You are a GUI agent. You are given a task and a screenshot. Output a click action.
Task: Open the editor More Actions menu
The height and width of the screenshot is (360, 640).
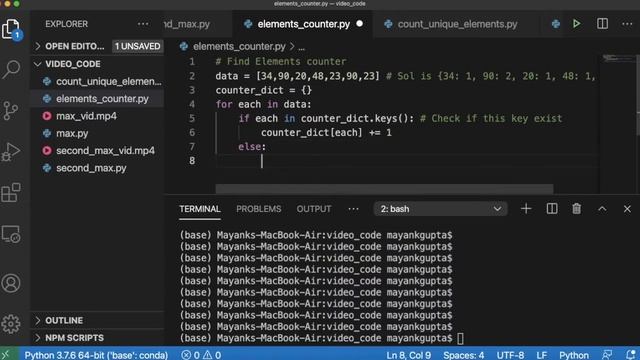click(x=627, y=24)
